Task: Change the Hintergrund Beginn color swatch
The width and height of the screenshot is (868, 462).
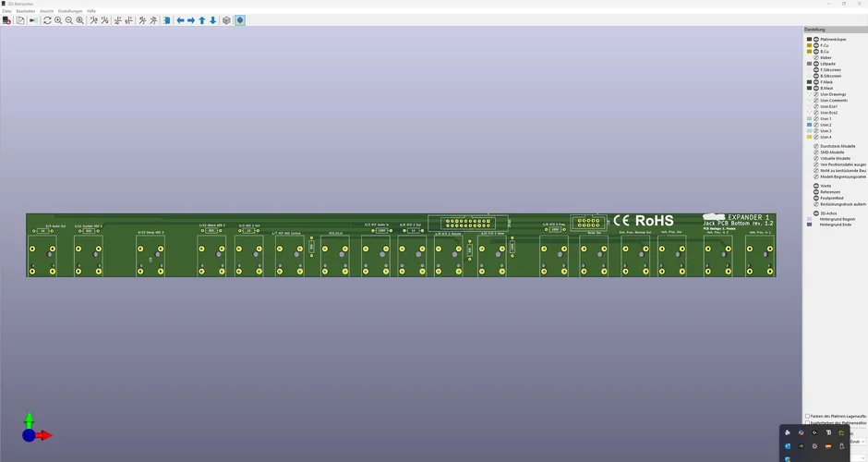Action: 809,219
